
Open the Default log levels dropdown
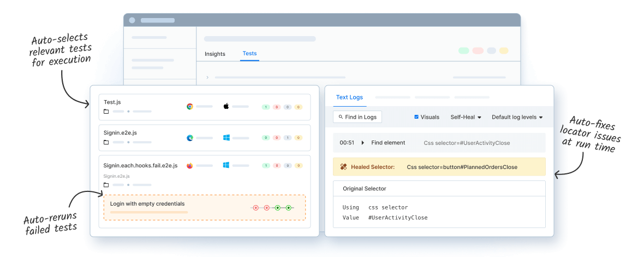(517, 117)
